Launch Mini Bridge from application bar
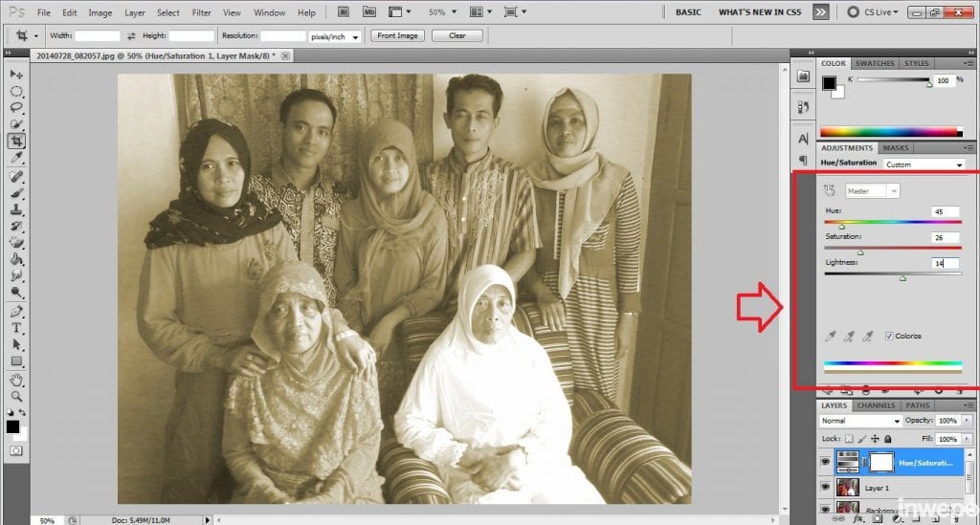 point(369,11)
